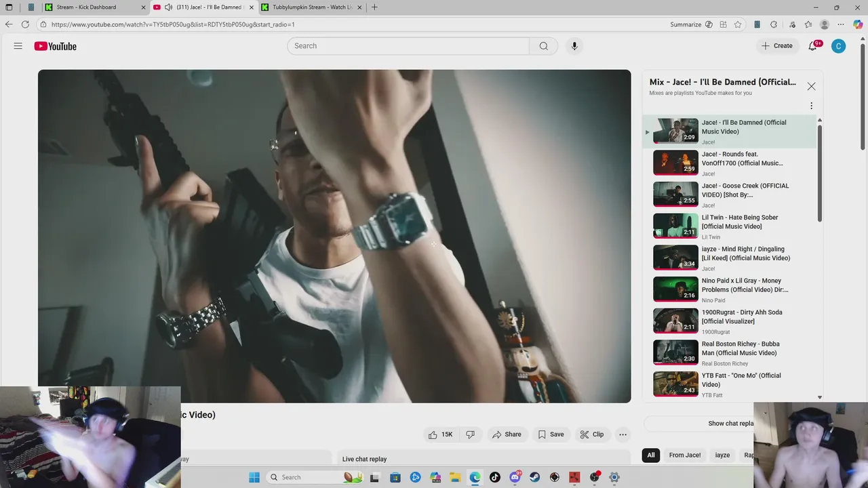Play Real Boston Richey Bubba Man
This screenshot has width=868, height=488.
(x=729, y=353)
